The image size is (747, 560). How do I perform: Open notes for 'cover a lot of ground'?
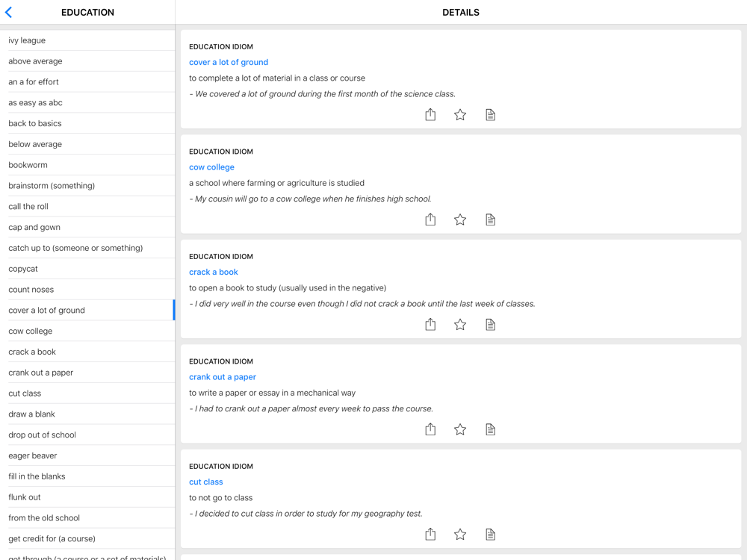coord(490,114)
